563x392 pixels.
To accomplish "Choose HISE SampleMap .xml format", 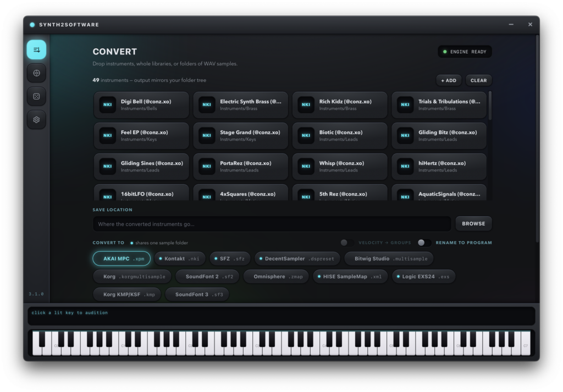I will coord(350,277).
